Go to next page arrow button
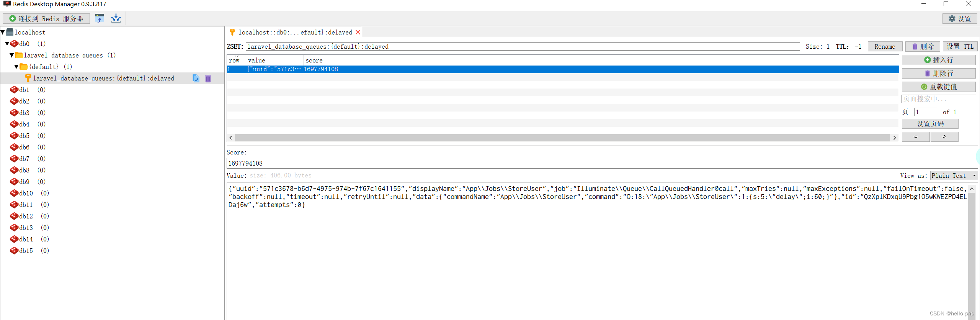The width and height of the screenshot is (980, 320). (944, 137)
